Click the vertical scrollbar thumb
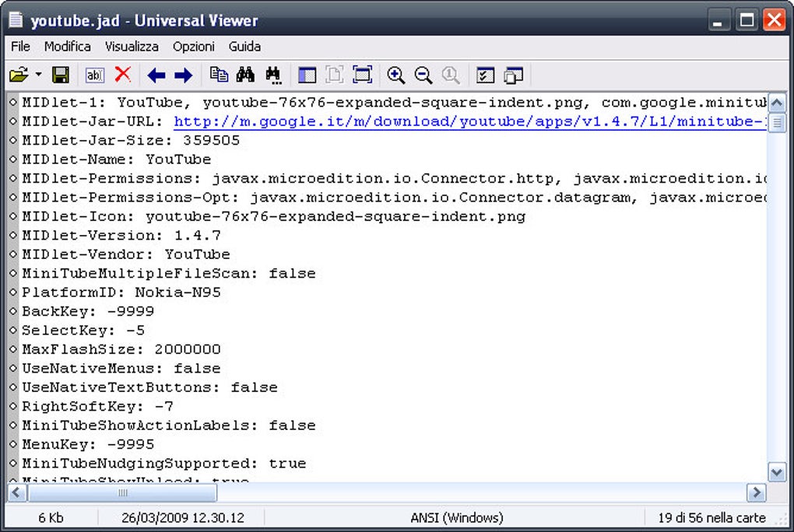The width and height of the screenshot is (794, 532). coord(777,122)
